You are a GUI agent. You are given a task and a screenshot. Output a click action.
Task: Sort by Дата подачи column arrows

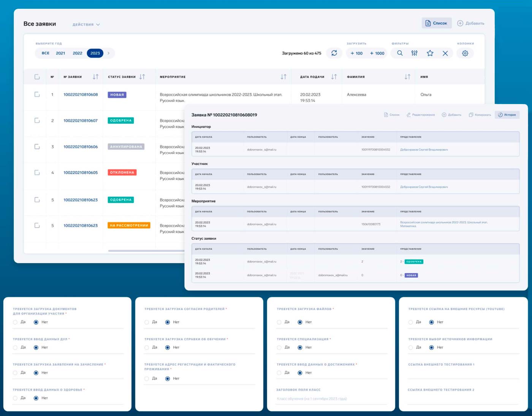click(334, 77)
